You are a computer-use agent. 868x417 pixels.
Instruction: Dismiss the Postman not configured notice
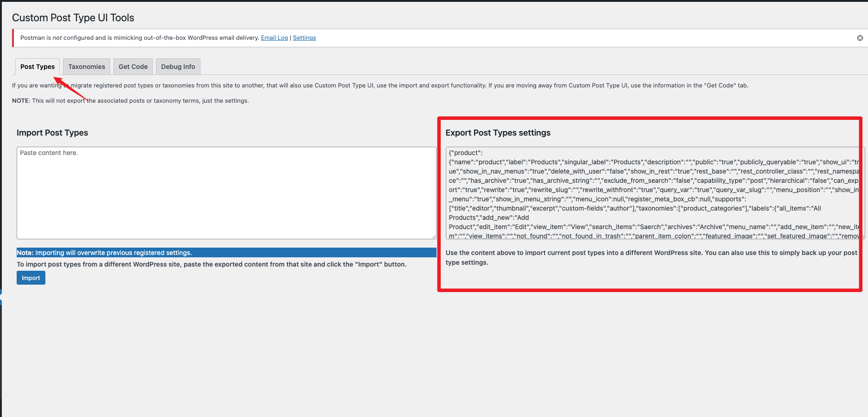coord(860,38)
